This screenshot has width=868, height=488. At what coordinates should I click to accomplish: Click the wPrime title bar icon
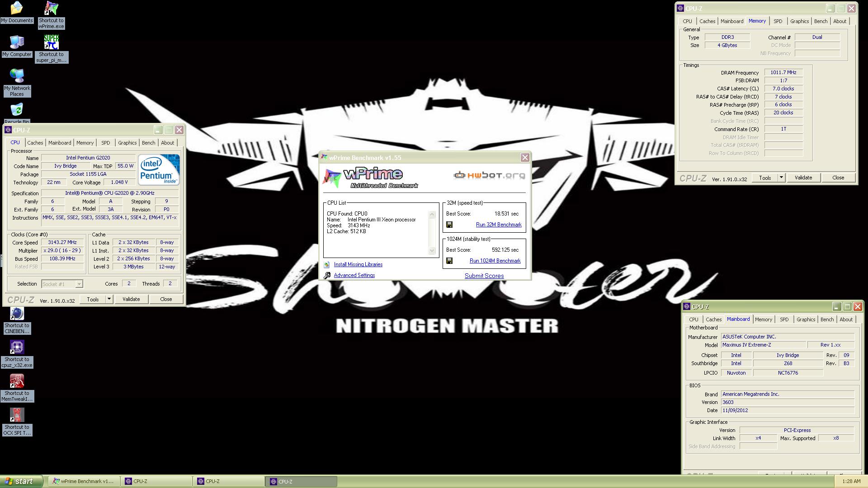pos(324,157)
